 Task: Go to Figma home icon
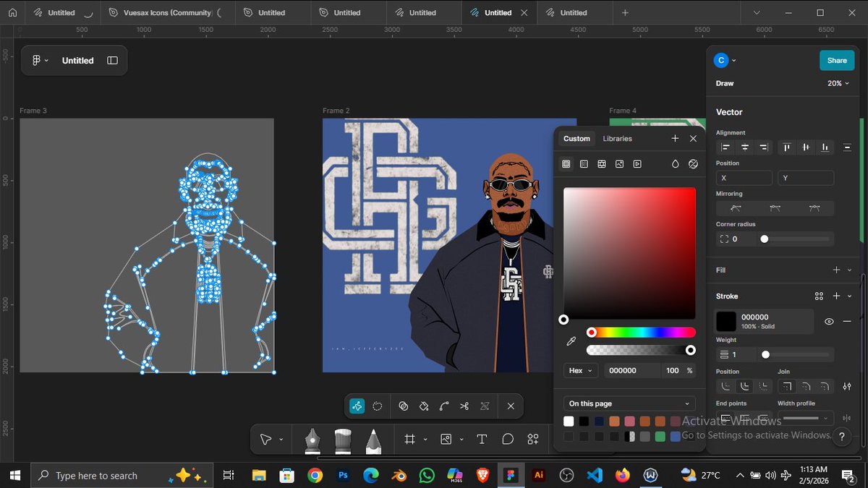coord(12,12)
